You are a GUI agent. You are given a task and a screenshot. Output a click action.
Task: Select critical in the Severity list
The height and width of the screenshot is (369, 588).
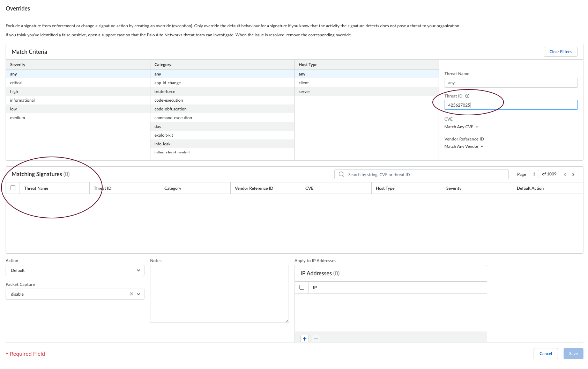tap(16, 83)
